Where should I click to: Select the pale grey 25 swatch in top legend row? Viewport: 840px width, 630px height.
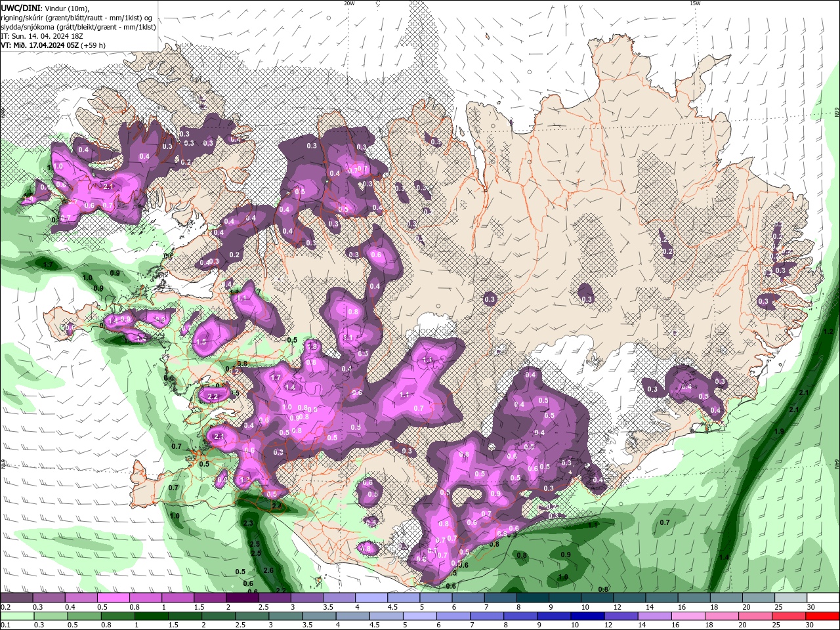(790, 598)
